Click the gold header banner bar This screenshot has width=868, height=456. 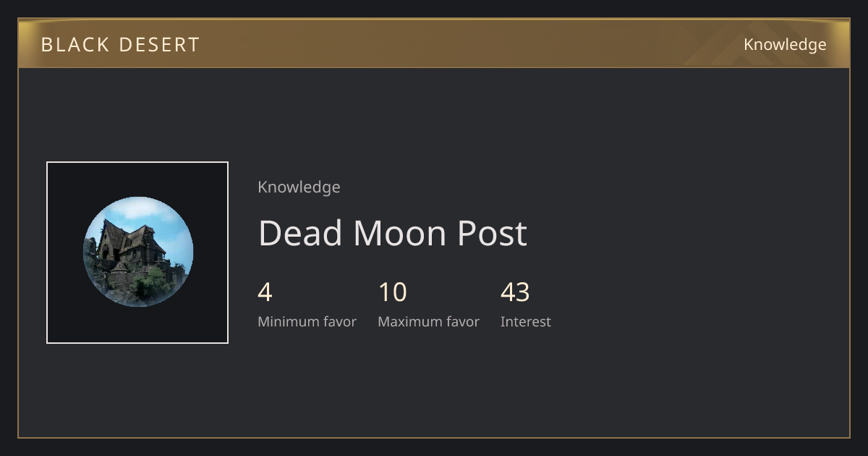tap(434, 43)
